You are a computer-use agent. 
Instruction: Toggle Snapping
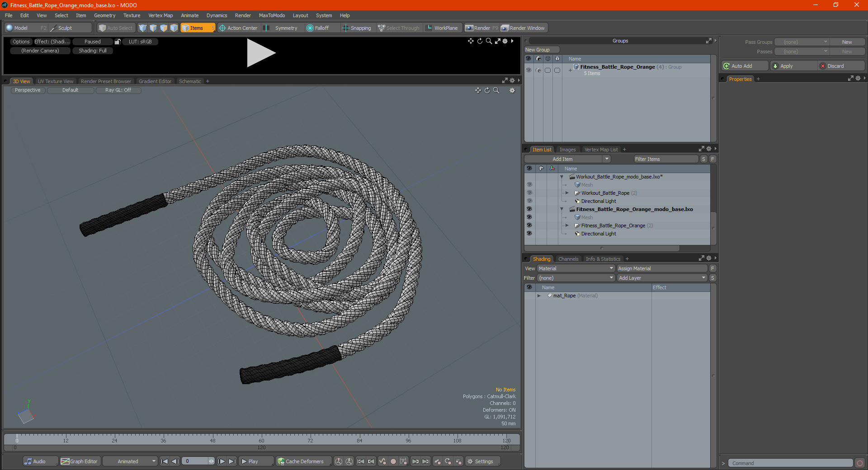coord(357,28)
